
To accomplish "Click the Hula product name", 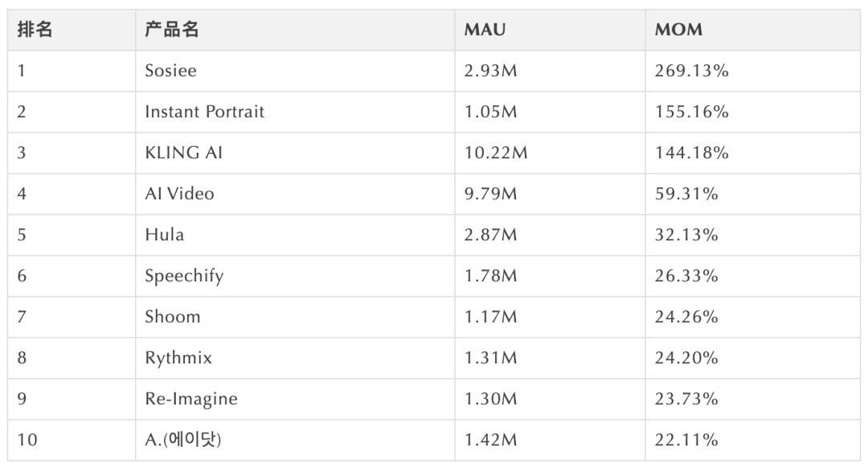I will coord(164,235).
